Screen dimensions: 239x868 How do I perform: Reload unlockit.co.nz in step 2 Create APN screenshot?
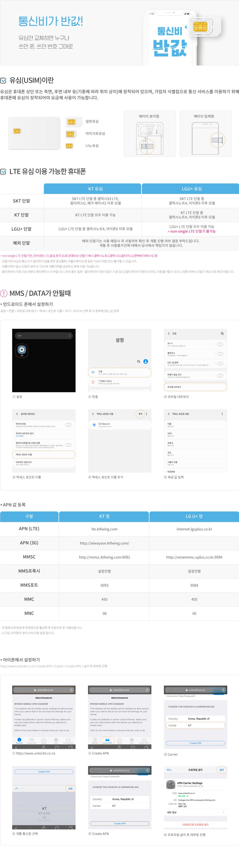[147, 690]
